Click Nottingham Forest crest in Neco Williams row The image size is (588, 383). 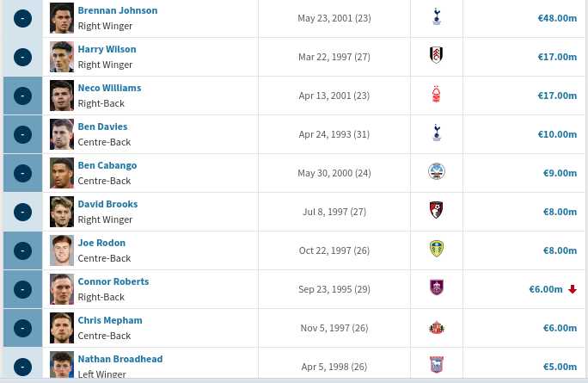tap(437, 95)
